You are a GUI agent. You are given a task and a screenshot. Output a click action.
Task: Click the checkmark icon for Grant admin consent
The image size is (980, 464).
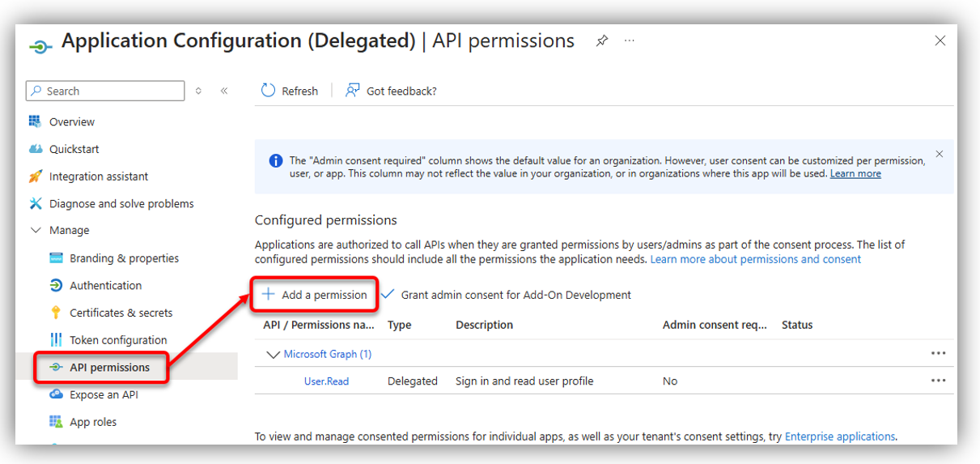pos(388,294)
